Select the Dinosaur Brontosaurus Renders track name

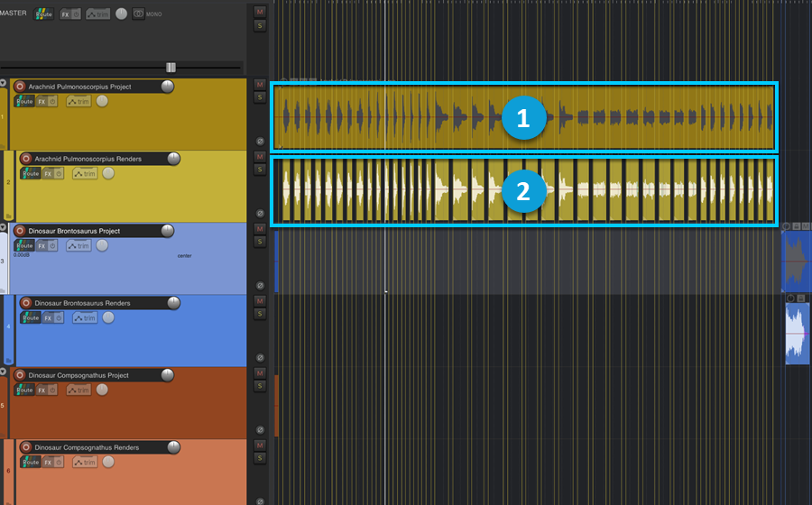(82, 303)
